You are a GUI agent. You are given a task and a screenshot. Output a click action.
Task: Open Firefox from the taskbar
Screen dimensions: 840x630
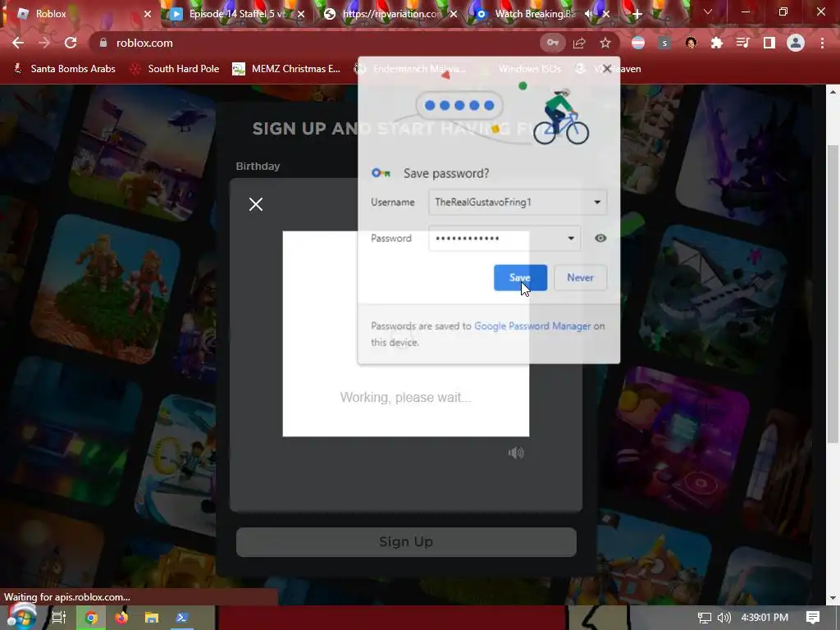tap(121, 618)
